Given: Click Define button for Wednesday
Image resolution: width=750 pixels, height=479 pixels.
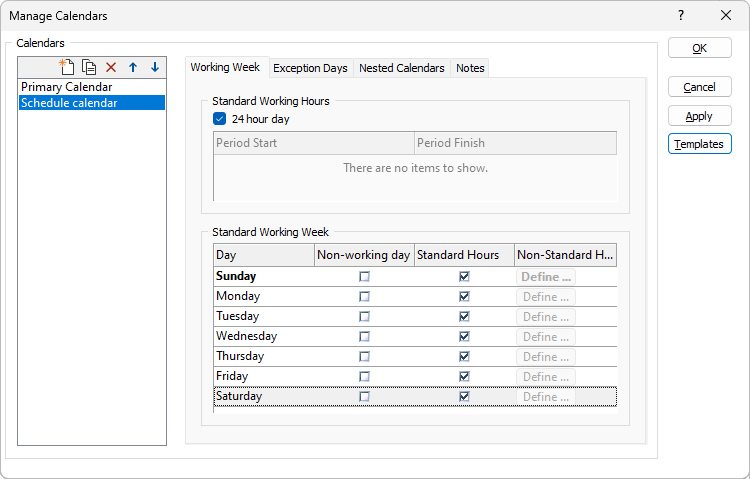Looking at the screenshot, I should coord(546,337).
